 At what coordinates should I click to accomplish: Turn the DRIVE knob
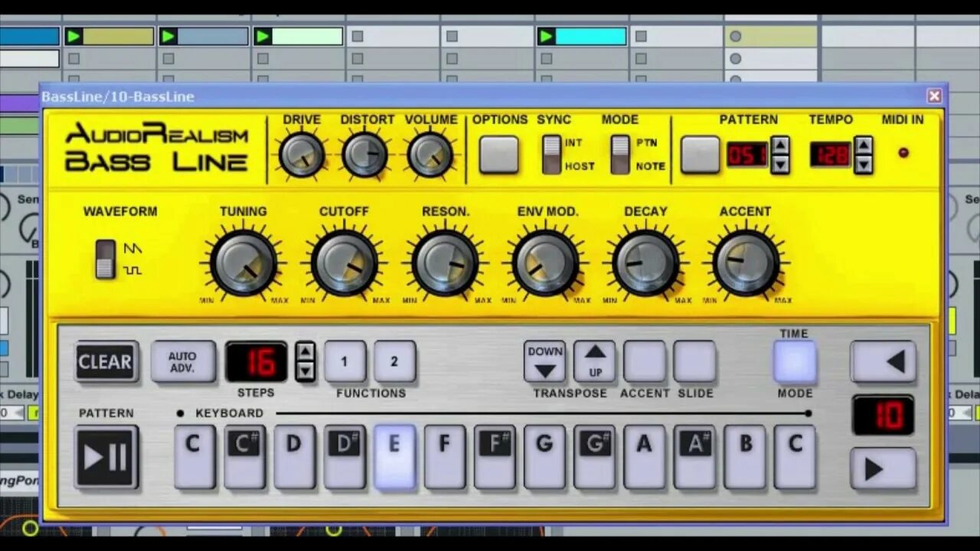tap(302, 154)
